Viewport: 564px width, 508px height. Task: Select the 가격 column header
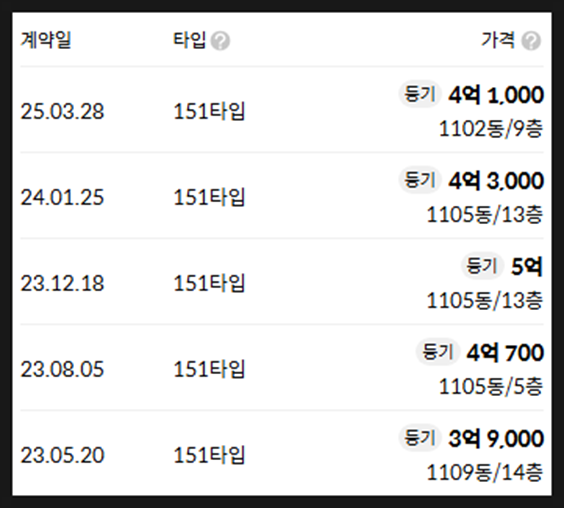(498, 40)
